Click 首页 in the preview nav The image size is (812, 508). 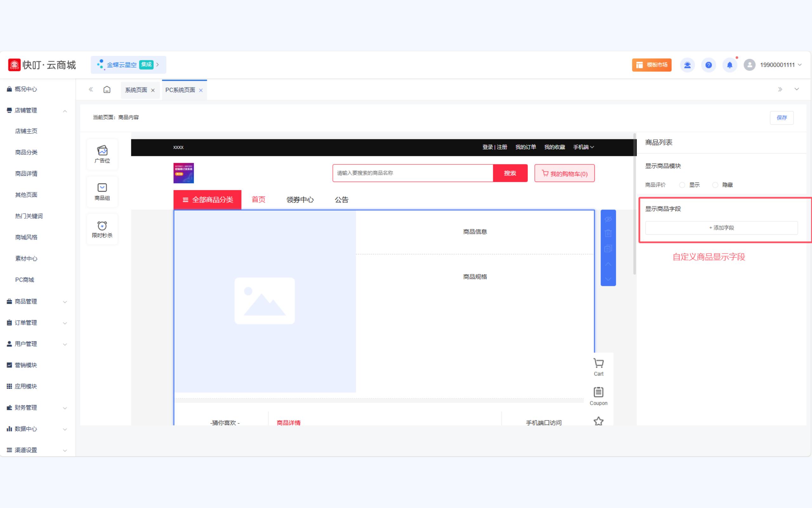259,200
